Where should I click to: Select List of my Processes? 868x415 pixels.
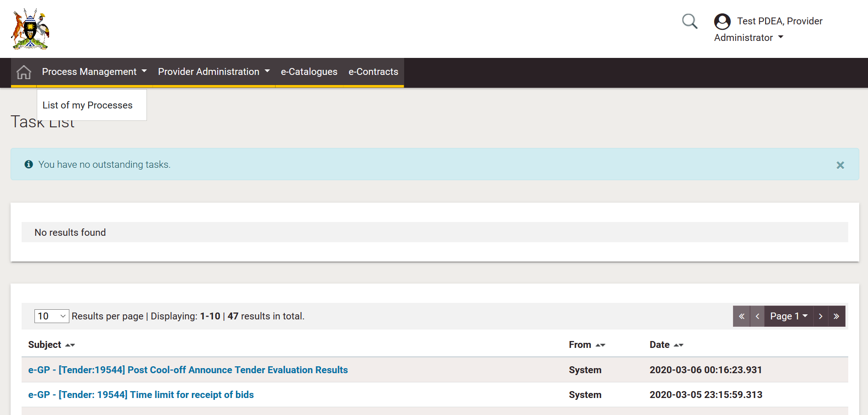(87, 105)
